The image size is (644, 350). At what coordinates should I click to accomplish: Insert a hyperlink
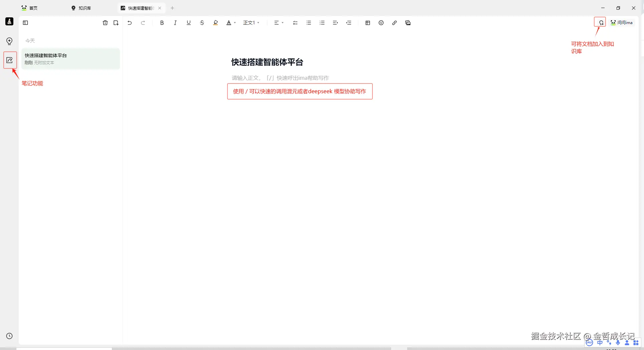tap(394, 23)
